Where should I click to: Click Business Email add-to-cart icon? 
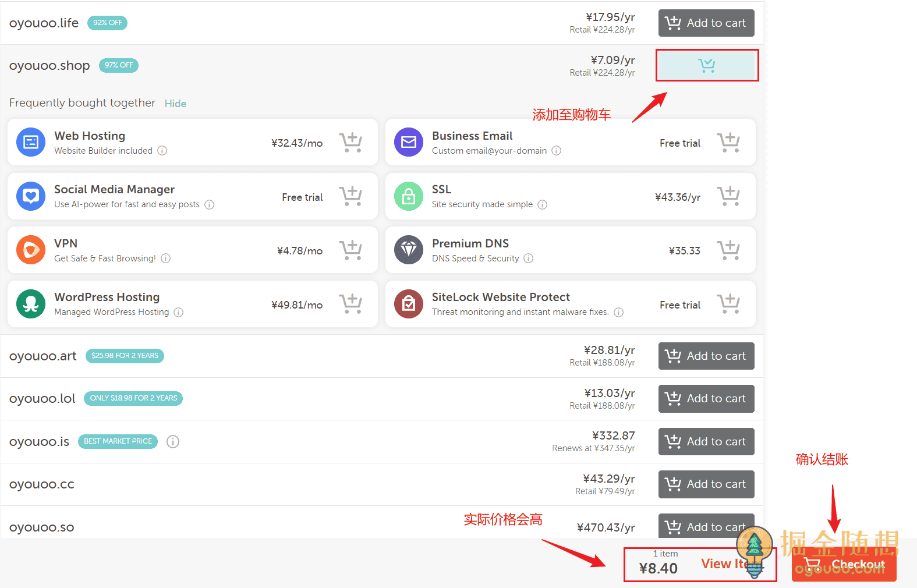click(x=728, y=142)
